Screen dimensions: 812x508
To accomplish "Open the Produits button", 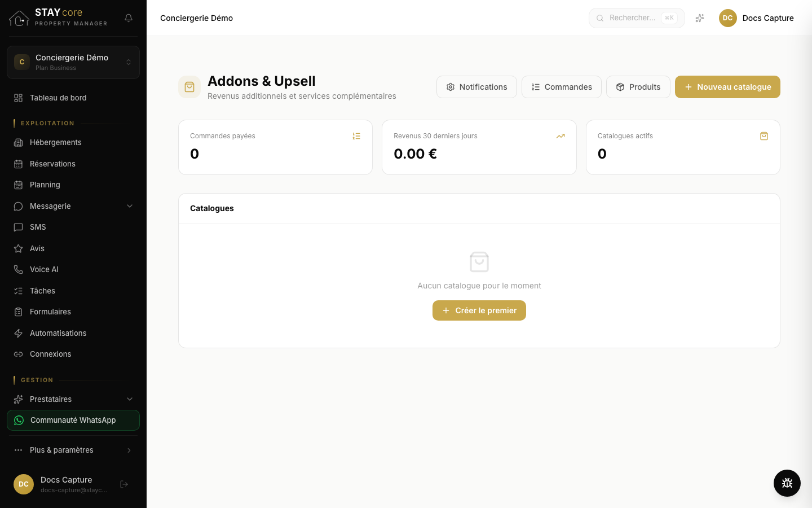I will [x=638, y=87].
